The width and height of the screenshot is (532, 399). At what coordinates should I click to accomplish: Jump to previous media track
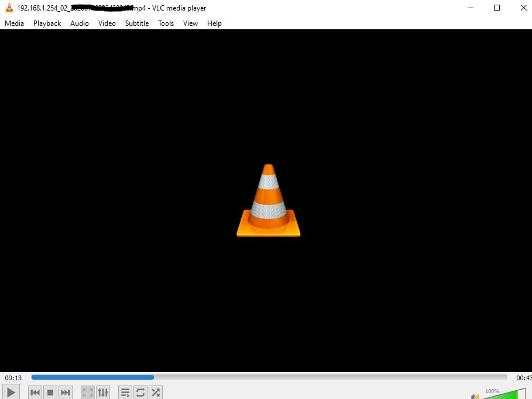[x=35, y=393]
